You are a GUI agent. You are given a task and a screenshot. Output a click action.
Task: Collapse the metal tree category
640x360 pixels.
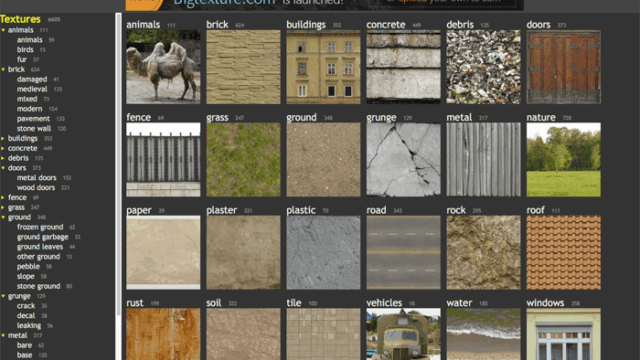click(3, 336)
